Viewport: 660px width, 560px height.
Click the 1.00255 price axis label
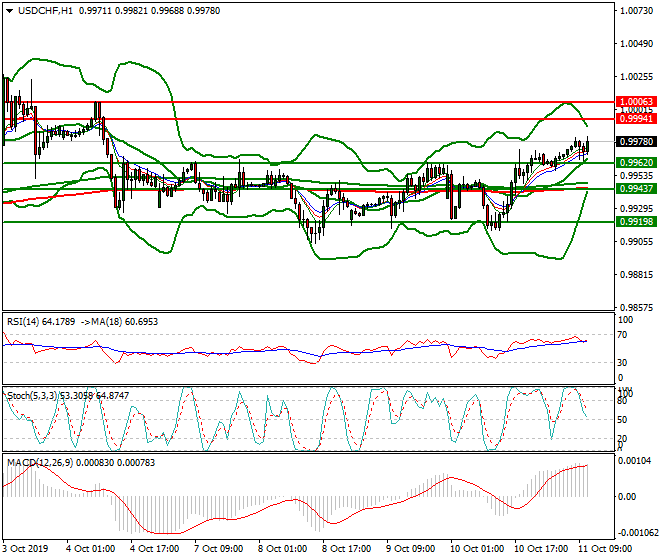coord(636,77)
